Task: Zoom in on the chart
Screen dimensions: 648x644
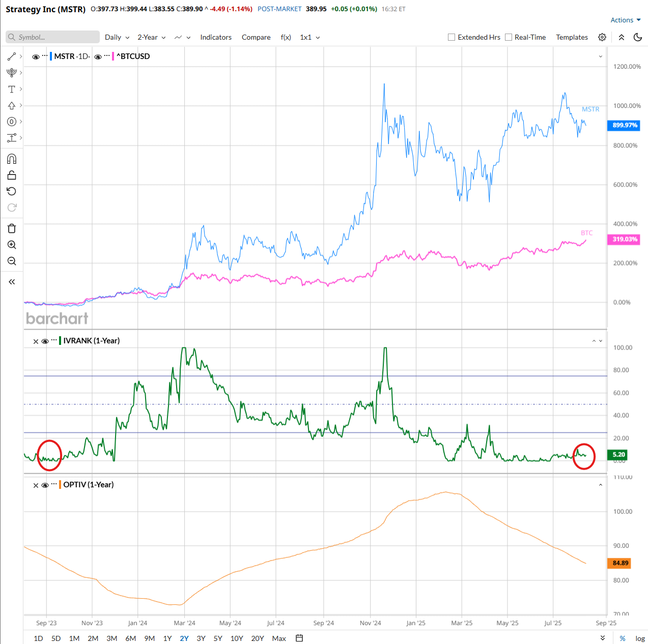Action: (x=12, y=245)
